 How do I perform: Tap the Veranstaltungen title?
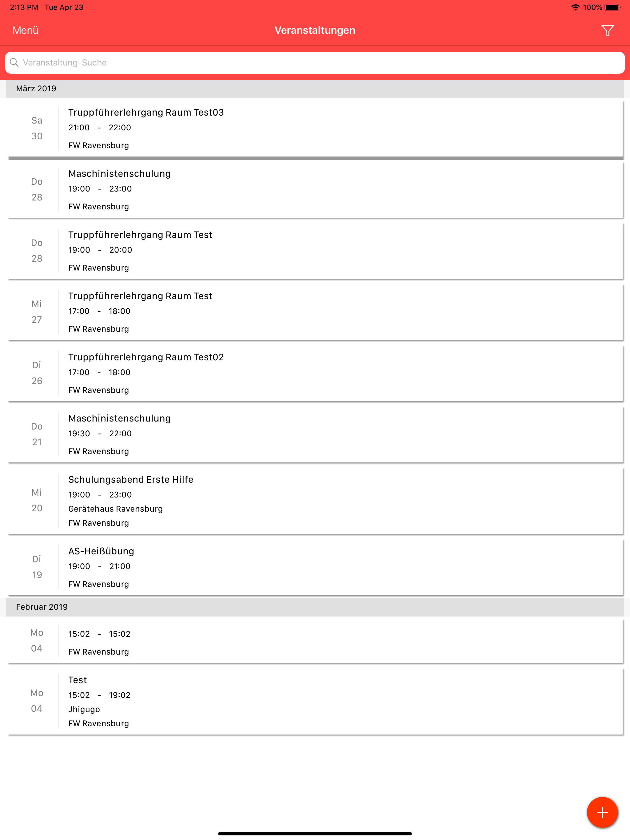[x=315, y=30]
